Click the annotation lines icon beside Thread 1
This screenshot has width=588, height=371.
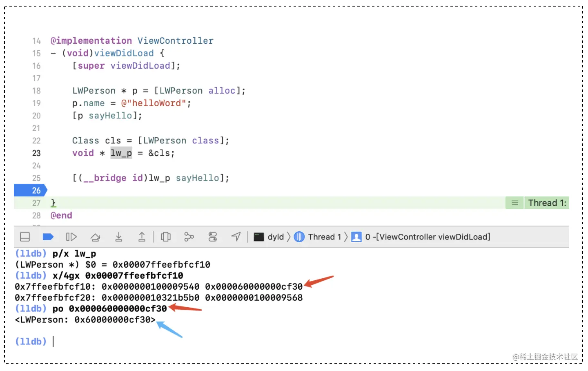point(515,203)
